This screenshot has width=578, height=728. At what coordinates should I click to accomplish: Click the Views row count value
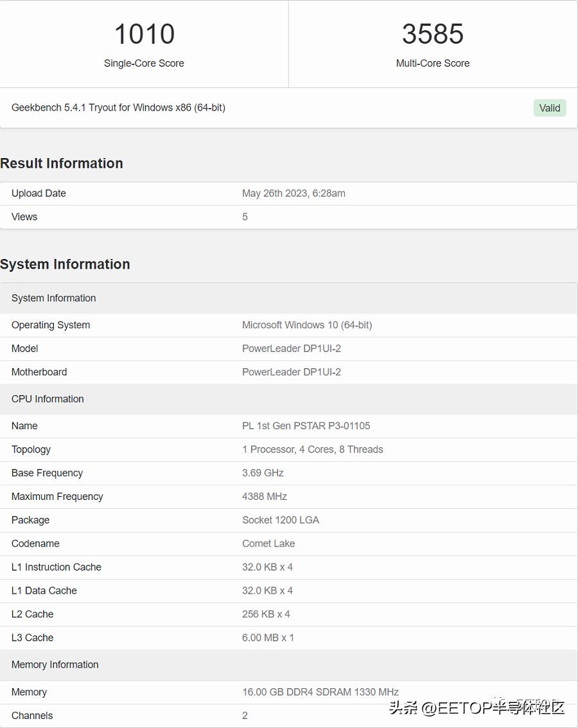point(245,217)
